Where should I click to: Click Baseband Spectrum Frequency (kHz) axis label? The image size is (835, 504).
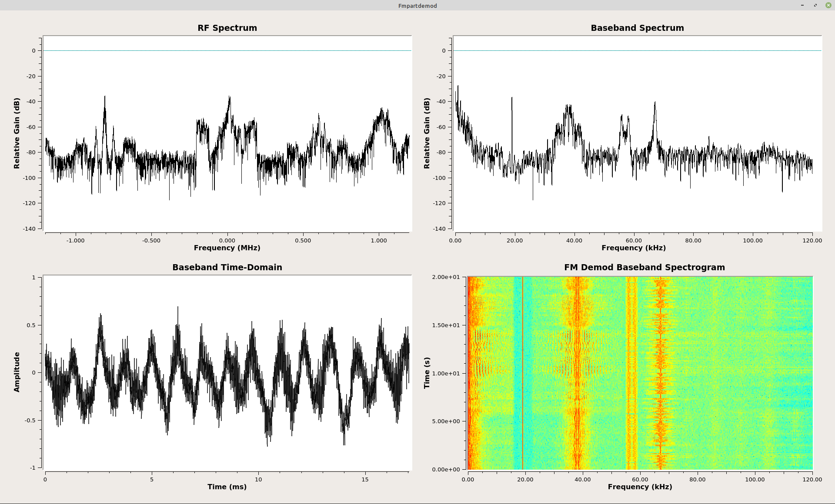pos(633,248)
